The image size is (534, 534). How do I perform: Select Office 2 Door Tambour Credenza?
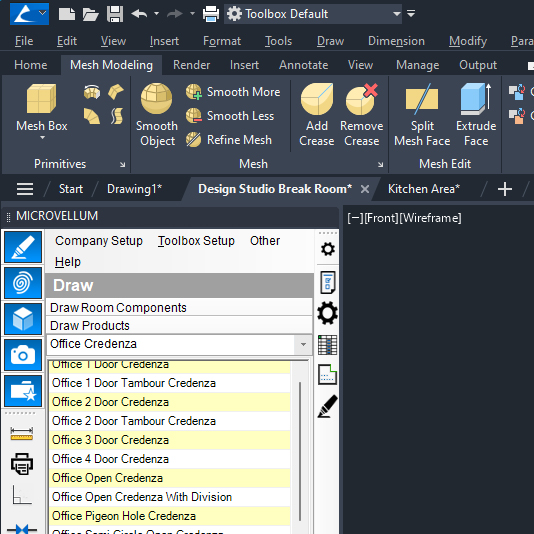(x=170, y=421)
